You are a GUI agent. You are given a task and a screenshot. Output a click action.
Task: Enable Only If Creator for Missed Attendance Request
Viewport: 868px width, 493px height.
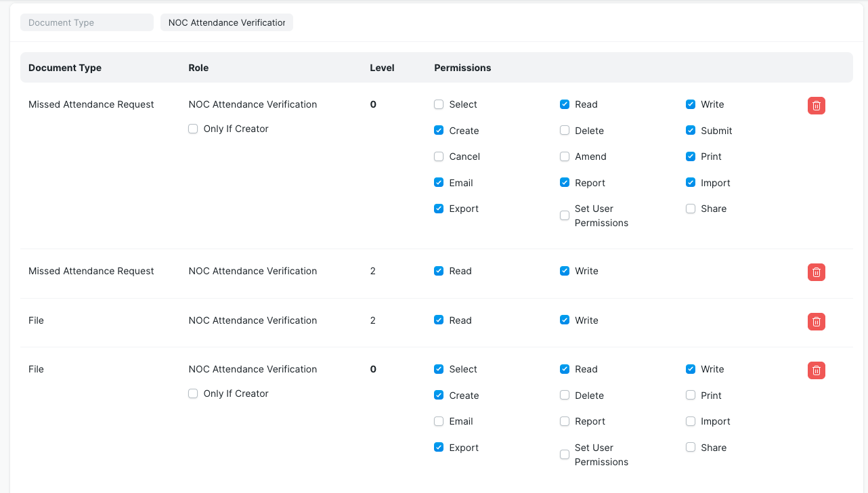click(x=193, y=129)
